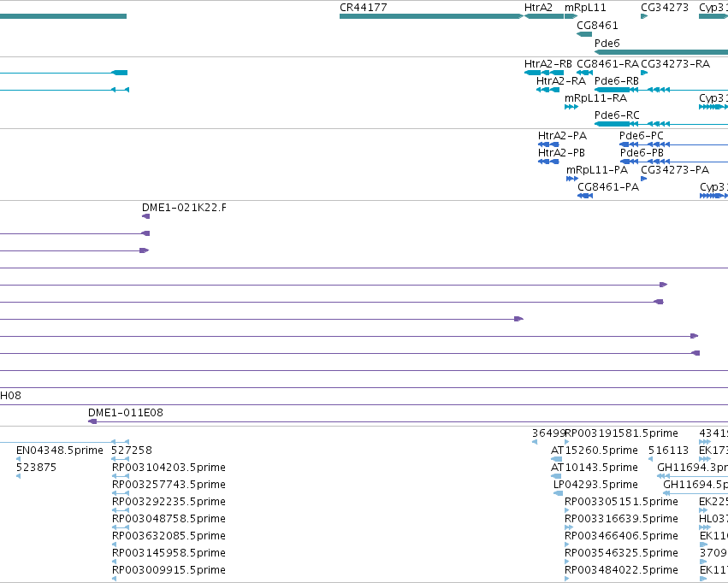This screenshot has width=728, height=583.
Task: Click the mRpL11 gene label
Action: click(x=585, y=8)
